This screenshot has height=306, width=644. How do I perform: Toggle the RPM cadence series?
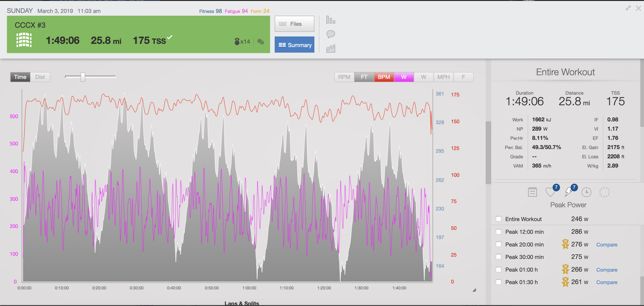point(344,77)
